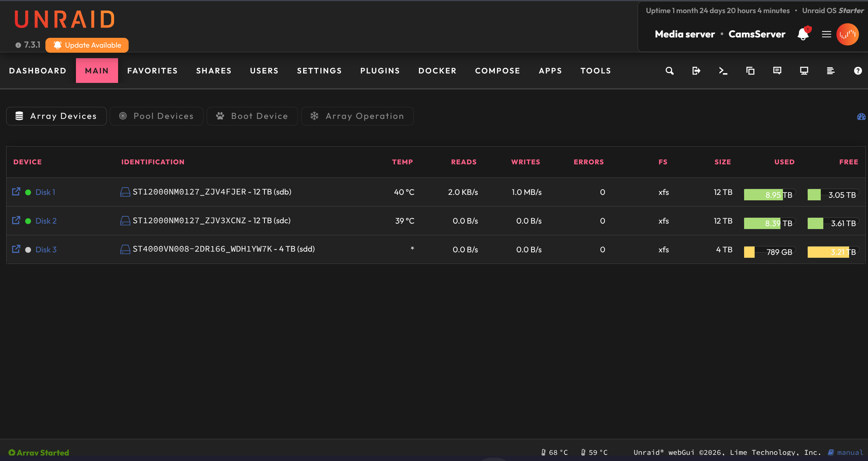This screenshot has height=461, width=868.
Task: Click the grey status dot for Disk 3
Action: click(28, 250)
